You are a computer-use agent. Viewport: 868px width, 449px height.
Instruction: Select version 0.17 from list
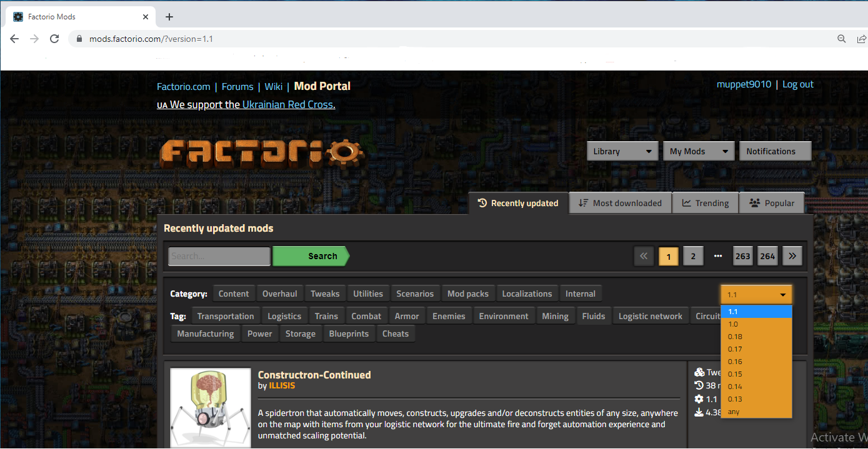point(756,349)
